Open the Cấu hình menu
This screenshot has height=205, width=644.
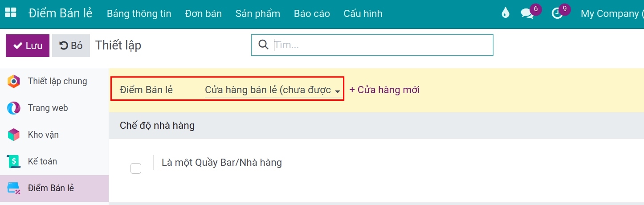tap(363, 14)
